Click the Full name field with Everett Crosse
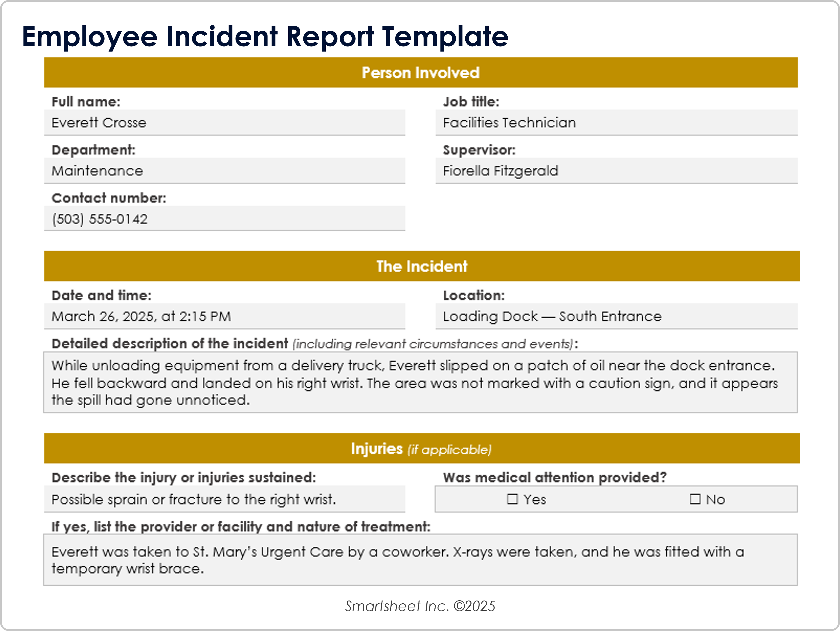The image size is (840, 631). coord(224,123)
